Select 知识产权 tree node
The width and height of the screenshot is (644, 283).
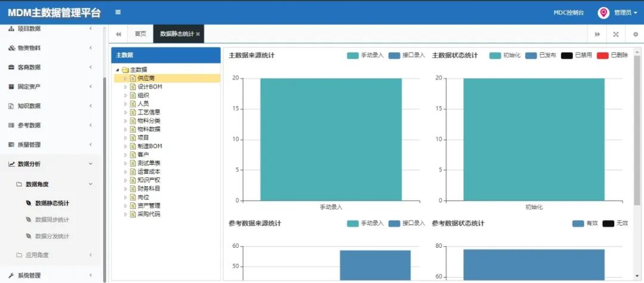(x=149, y=180)
